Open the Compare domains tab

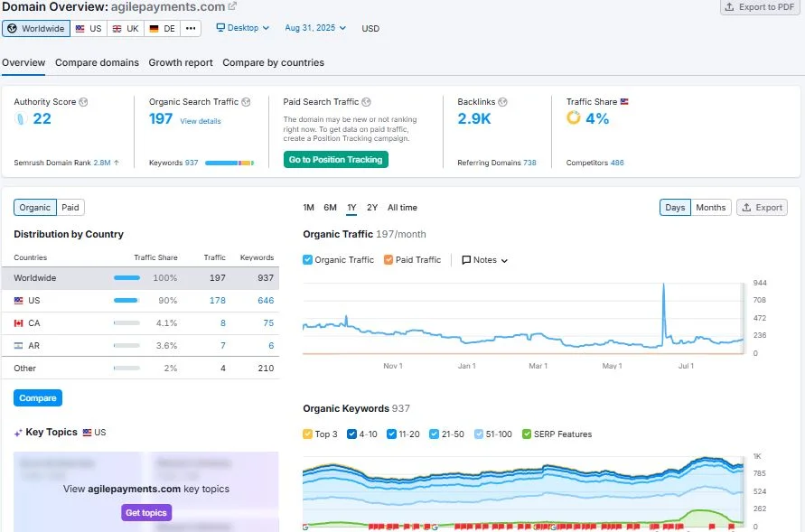coord(97,62)
